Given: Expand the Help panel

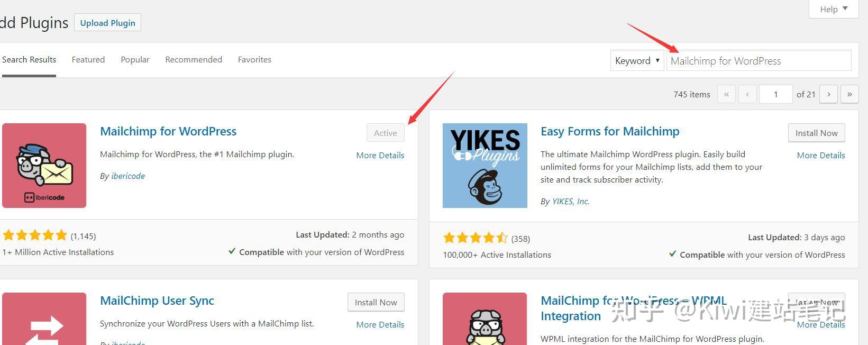Looking at the screenshot, I should pos(834,9).
